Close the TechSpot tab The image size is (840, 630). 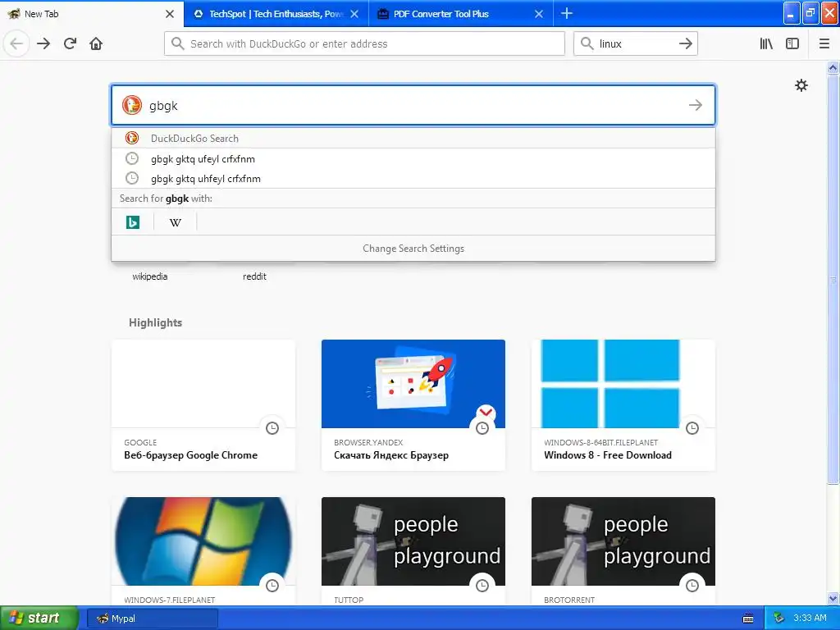click(354, 14)
